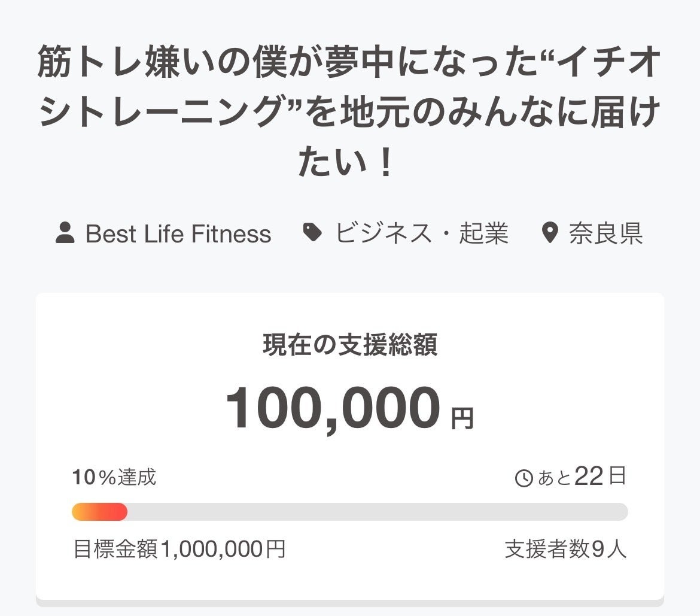Select the 奈良県 location link
The height and width of the screenshot is (616, 700).
pos(605,233)
